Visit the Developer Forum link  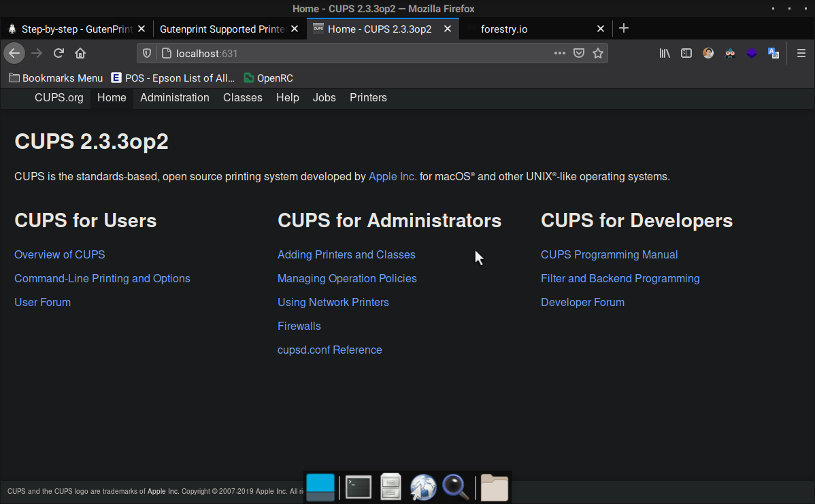pyautogui.click(x=582, y=303)
